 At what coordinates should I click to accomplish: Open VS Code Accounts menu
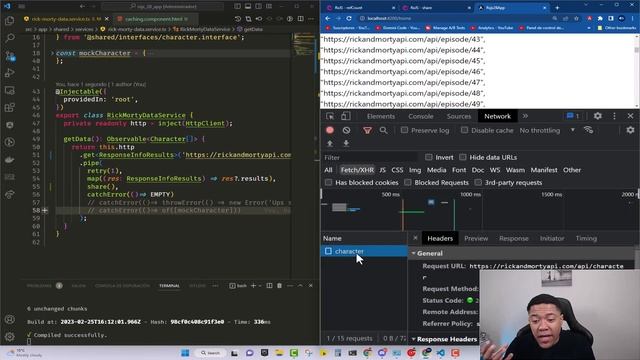(x=9, y=320)
